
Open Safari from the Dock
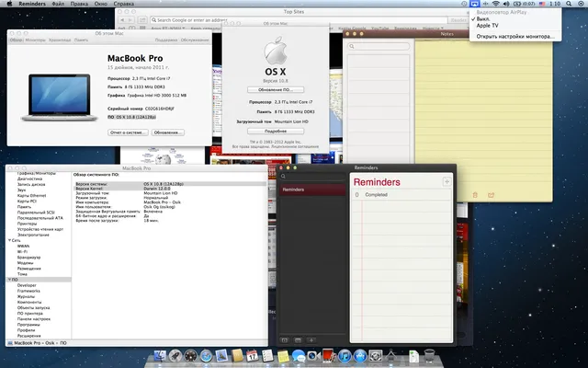(x=206, y=355)
